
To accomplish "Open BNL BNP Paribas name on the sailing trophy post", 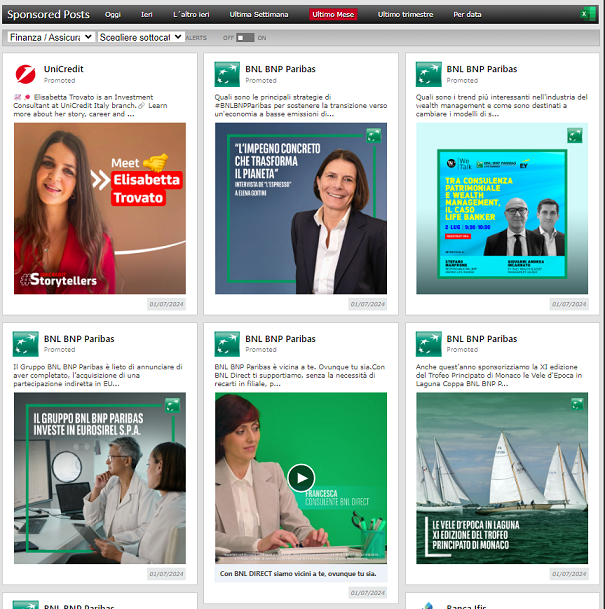I will click(482, 339).
